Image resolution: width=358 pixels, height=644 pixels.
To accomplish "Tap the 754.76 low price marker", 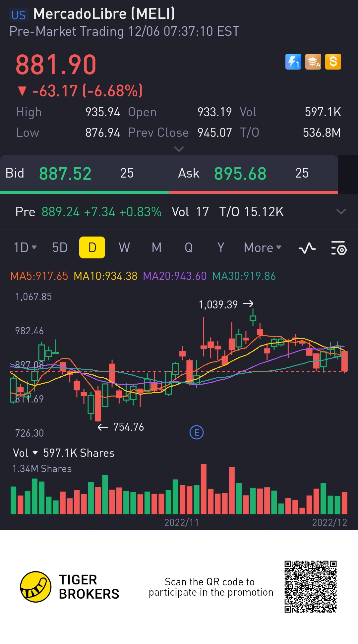I will pyautogui.click(x=129, y=427).
